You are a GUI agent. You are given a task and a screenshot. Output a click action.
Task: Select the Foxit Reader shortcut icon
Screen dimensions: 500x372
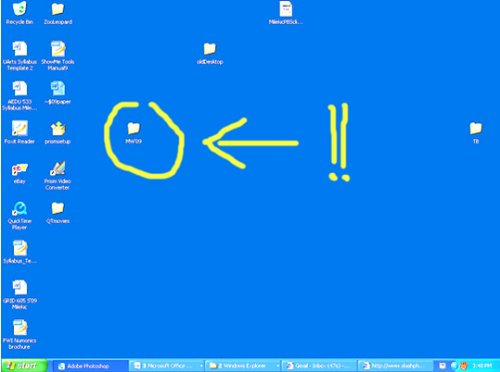[19, 128]
